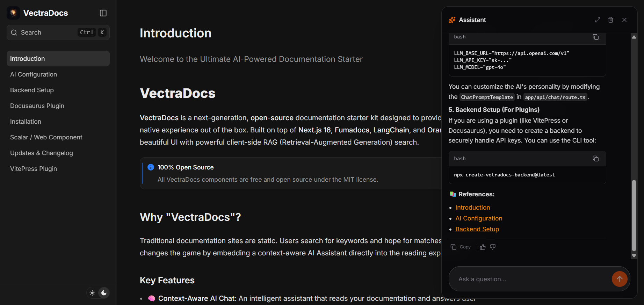Click the search magnifier icon
Image resolution: width=644 pixels, height=305 pixels.
pos(14,32)
